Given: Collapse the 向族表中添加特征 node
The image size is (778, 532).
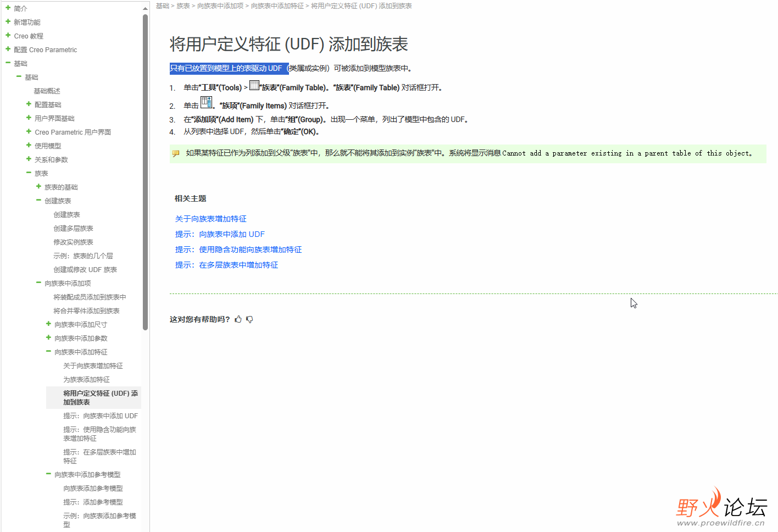Looking at the screenshot, I should (x=48, y=351).
